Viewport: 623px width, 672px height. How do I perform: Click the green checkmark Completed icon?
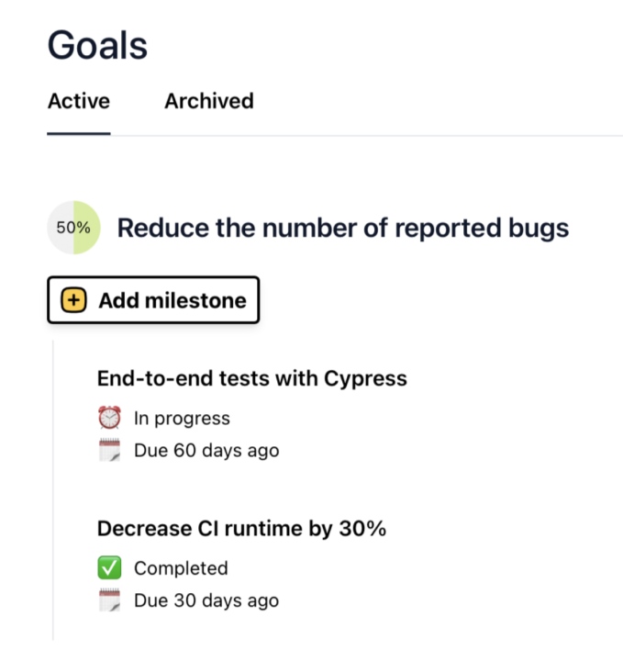point(109,568)
